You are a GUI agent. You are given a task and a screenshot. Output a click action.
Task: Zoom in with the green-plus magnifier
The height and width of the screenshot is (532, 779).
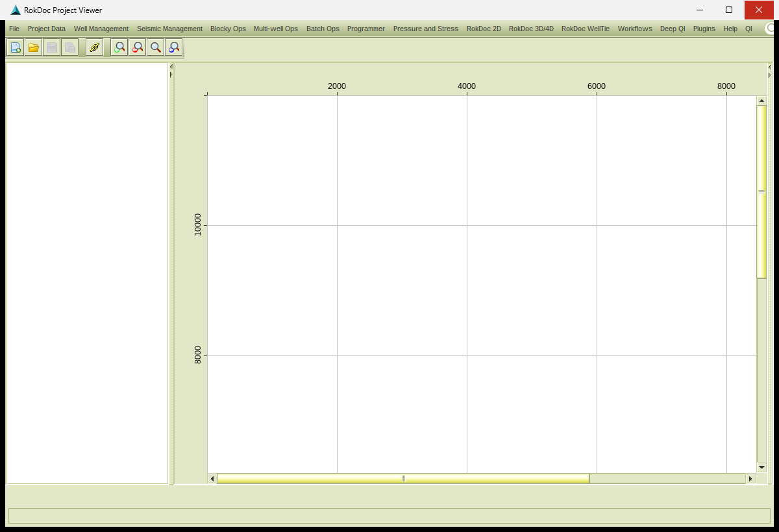coord(119,47)
